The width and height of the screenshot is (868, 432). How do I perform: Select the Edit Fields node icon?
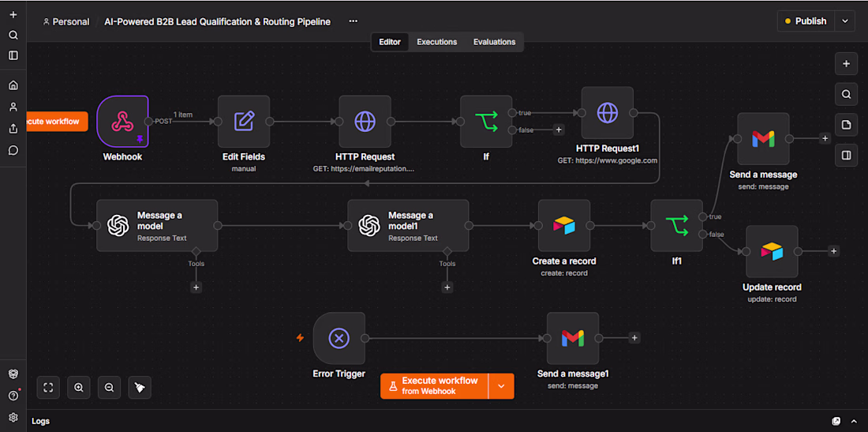coord(244,122)
